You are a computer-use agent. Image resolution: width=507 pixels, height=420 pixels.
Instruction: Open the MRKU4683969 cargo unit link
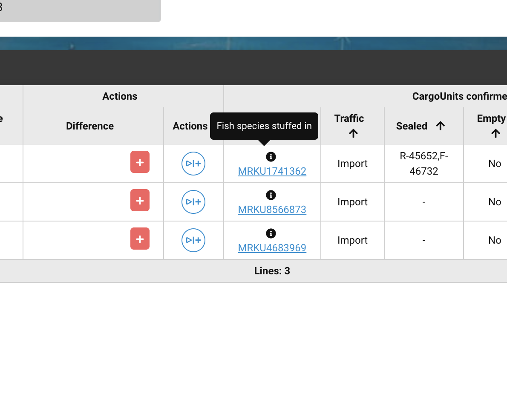pyautogui.click(x=272, y=248)
